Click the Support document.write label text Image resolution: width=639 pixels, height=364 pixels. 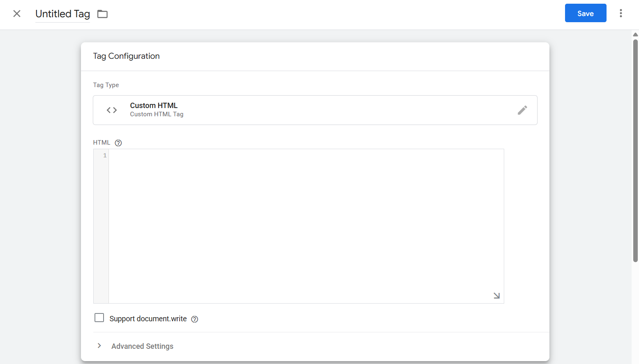[x=148, y=319]
